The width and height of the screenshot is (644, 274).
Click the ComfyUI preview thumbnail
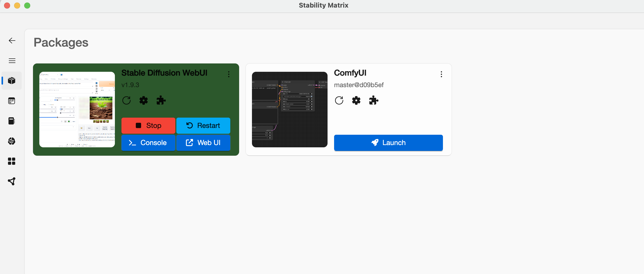click(290, 110)
